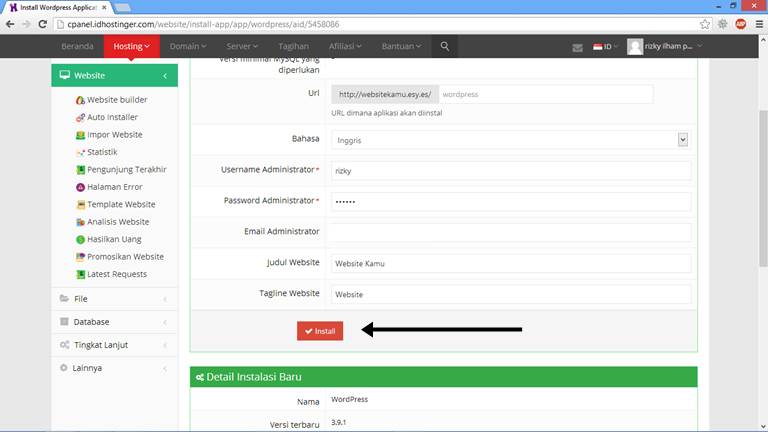
Task: Open Latest Requests page
Action: coord(111,274)
